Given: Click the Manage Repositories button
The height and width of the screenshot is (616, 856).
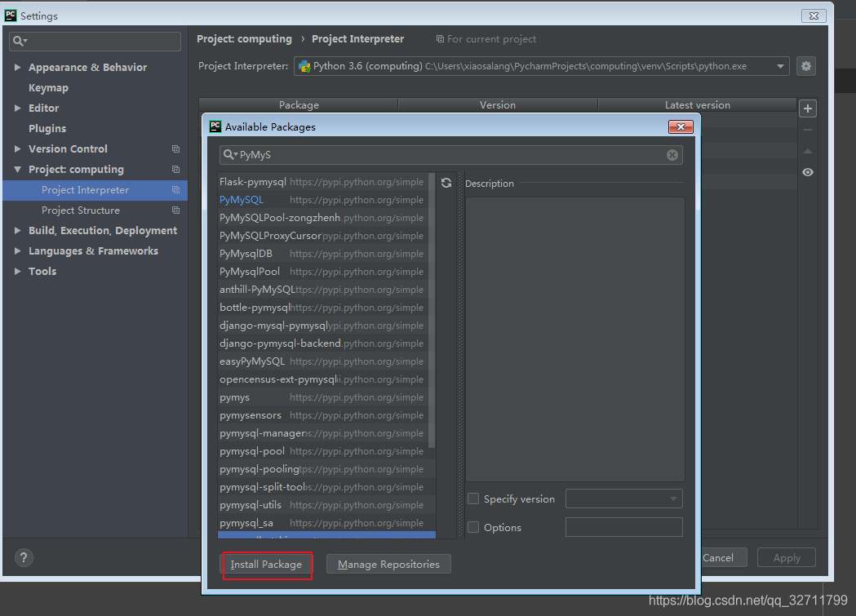Looking at the screenshot, I should click(388, 564).
